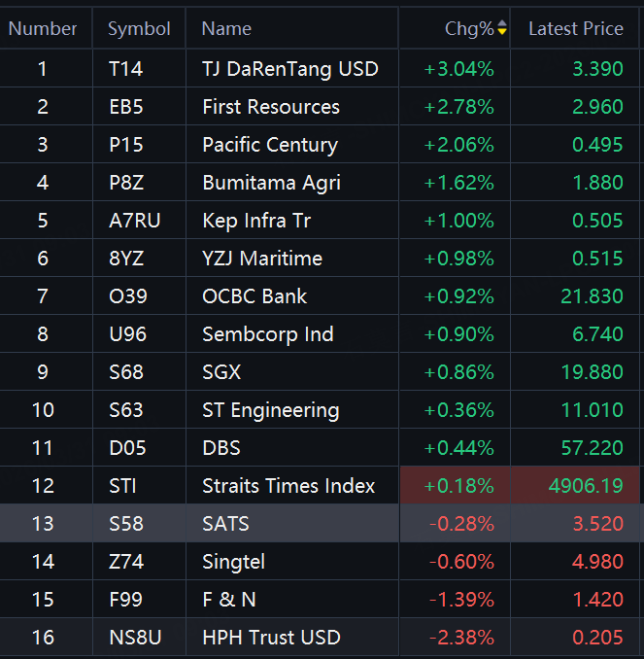Click symbol O39
This screenshot has height=659, width=644.
pos(128,295)
